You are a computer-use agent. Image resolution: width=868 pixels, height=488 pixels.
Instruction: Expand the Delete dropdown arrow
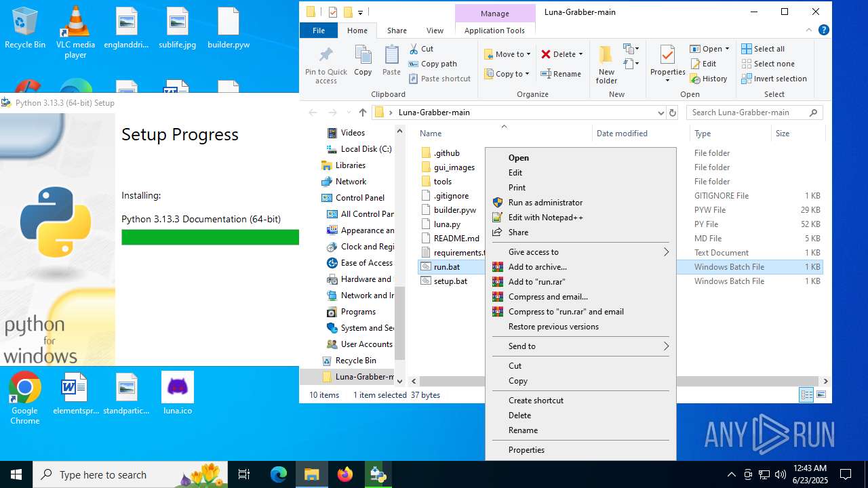[x=581, y=54]
